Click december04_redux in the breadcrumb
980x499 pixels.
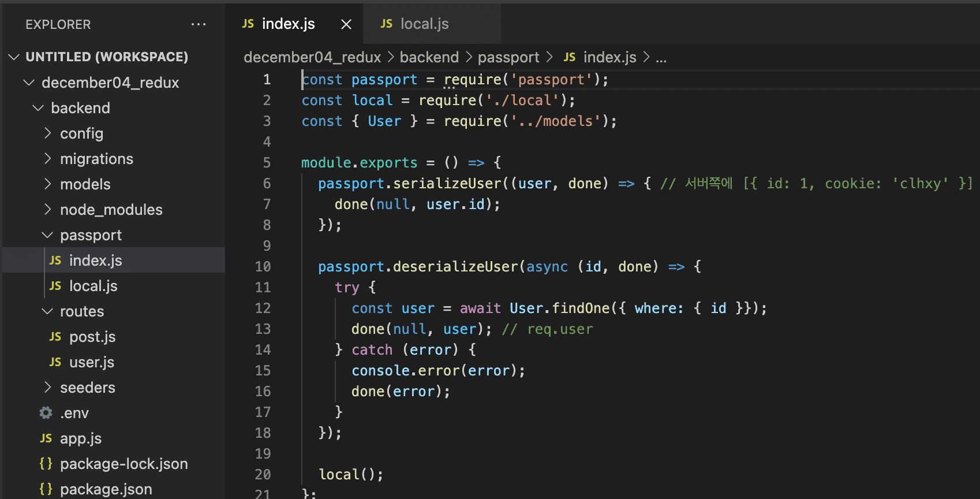312,57
